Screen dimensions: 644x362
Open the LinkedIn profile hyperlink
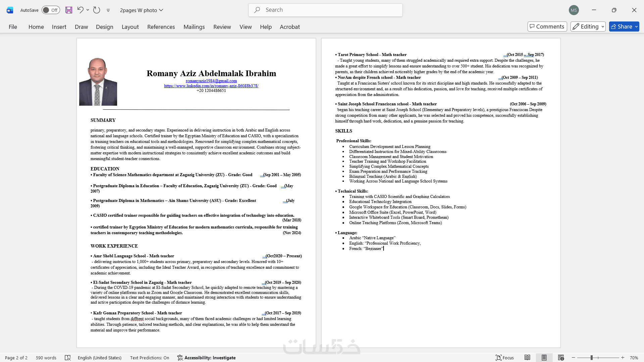[x=211, y=86]
